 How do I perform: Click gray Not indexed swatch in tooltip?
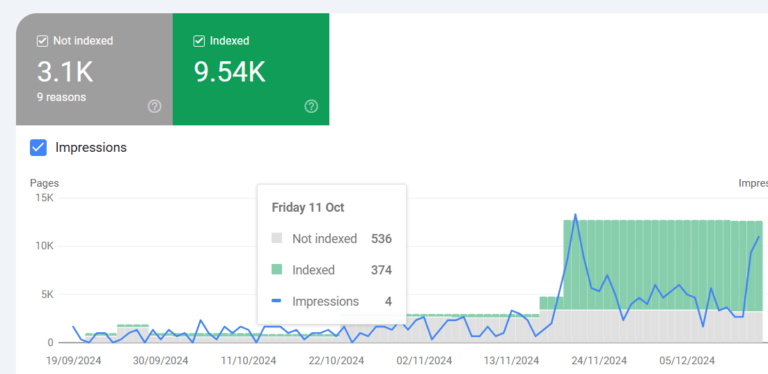click(x=277, y=239)
